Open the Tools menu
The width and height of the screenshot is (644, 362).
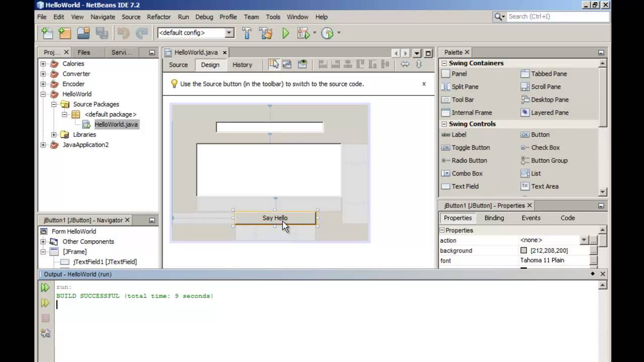tap(273, 17)
